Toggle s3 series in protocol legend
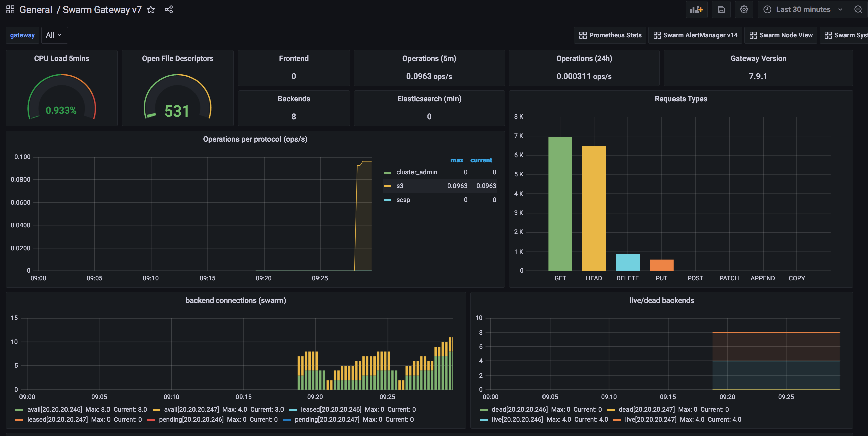This screenshot has height=436, width=868. point(400,186)
